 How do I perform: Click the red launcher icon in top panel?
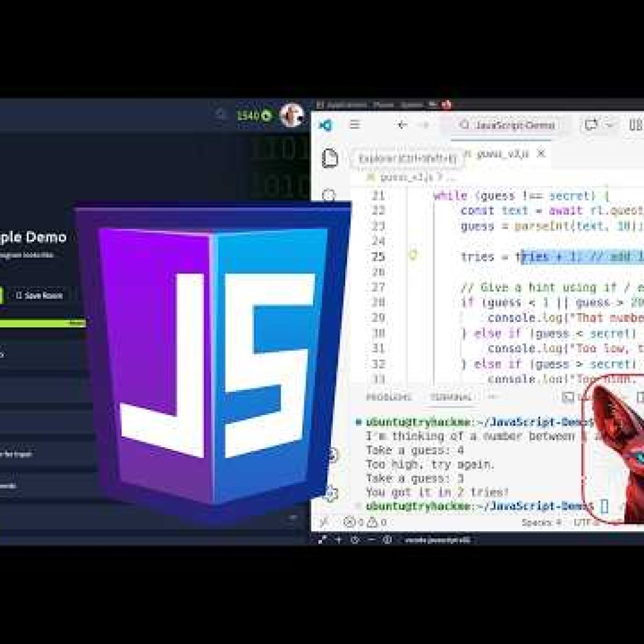(447, 105)
